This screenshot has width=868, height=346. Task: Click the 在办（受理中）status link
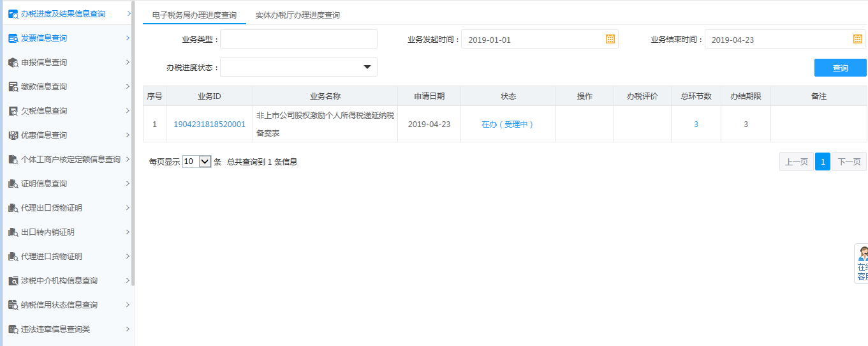point(508,124)
